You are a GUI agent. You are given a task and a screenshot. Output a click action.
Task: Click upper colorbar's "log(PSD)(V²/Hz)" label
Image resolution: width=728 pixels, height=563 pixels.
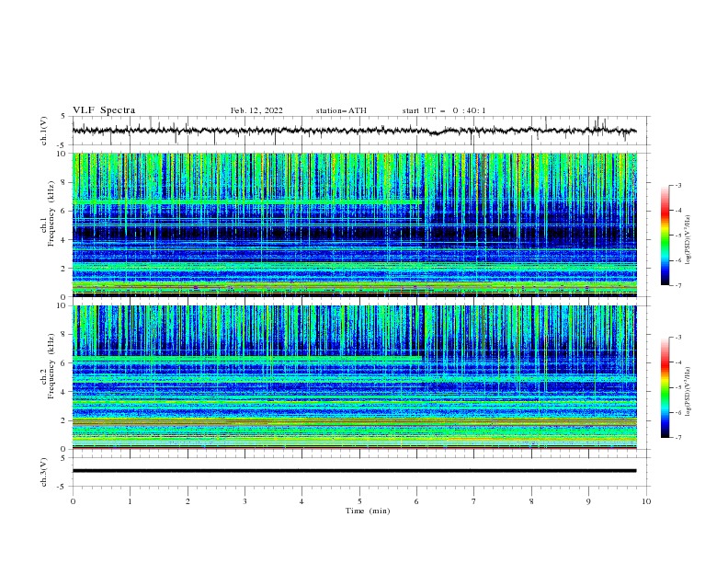click(688, 240)
